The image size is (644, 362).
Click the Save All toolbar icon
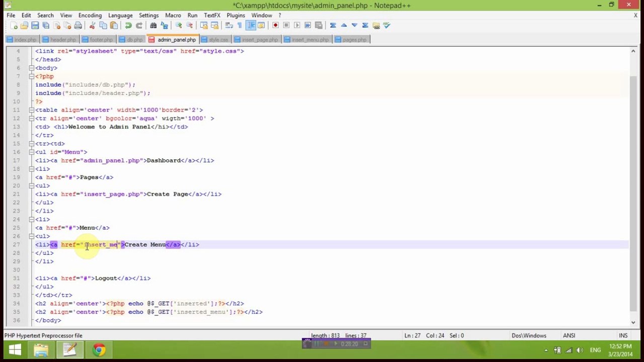(x=45, y=25)
